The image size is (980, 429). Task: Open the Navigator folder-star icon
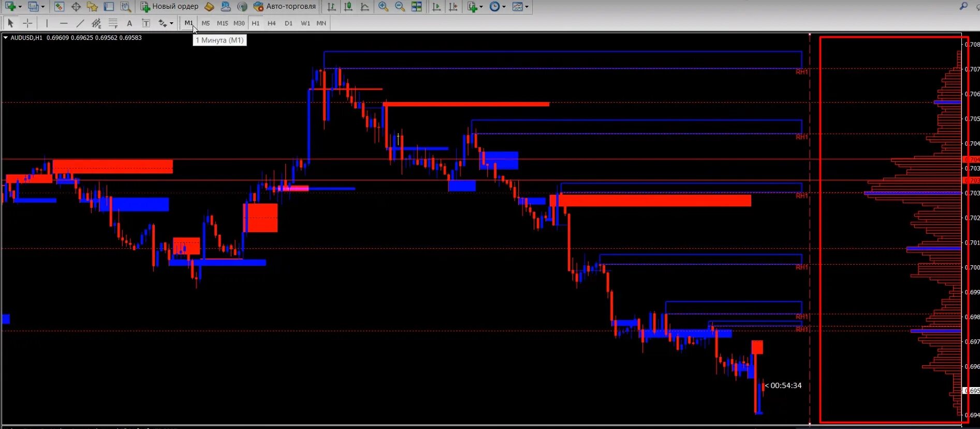point(92,7)
